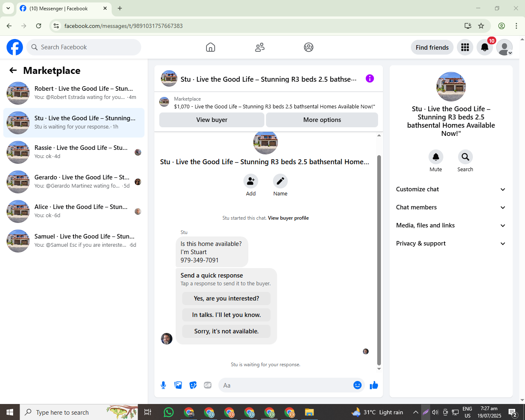Close the Messenger Facebook tab
Image resolution: width=525 pixels, height=420 pixels.
tap(105, 8)
